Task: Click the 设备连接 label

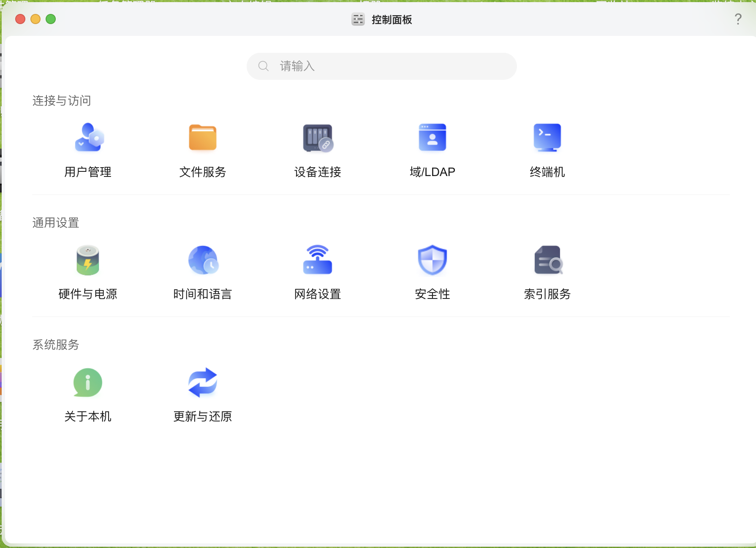Action: 318,172
